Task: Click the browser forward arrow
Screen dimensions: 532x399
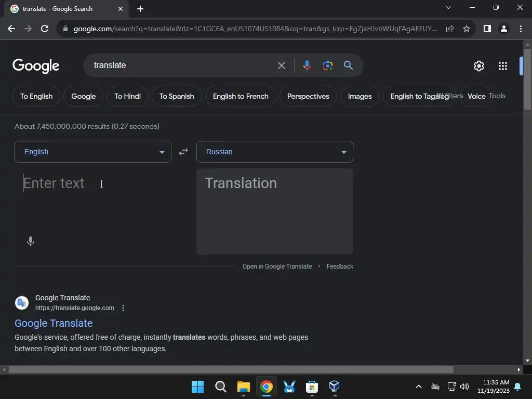Action: [28, 29]
